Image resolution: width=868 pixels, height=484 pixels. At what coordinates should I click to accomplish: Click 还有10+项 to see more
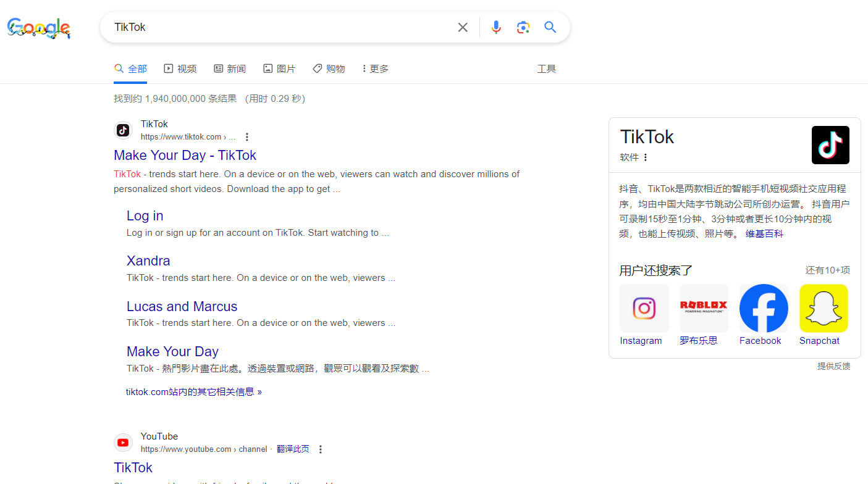[828, 270]
